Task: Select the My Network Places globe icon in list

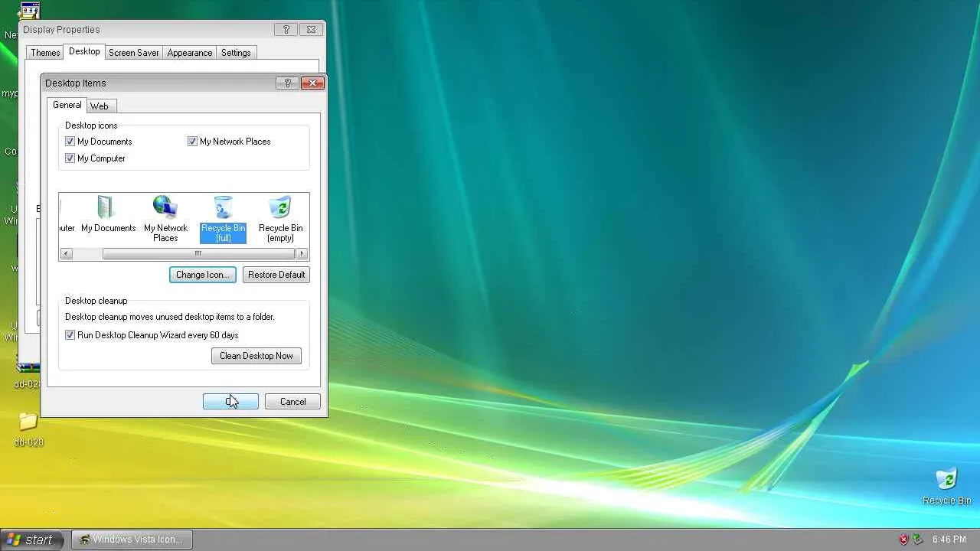Action: 165,218
